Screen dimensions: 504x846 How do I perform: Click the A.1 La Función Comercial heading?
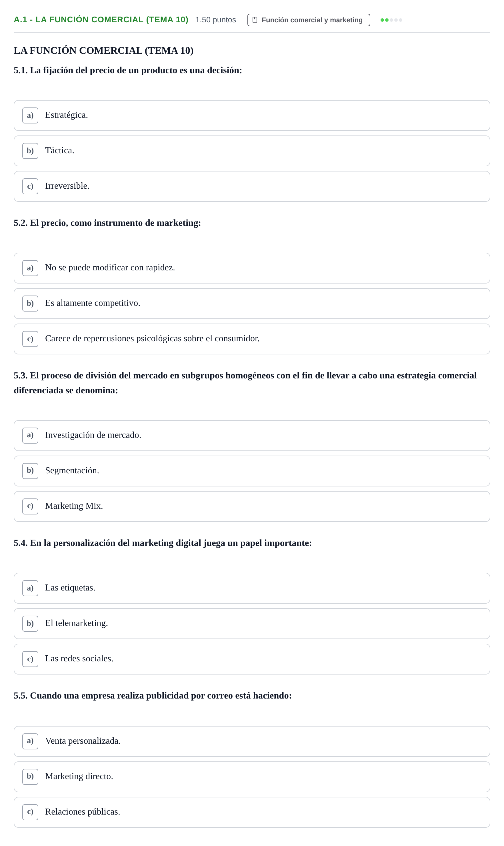click(x=101, y=20)
